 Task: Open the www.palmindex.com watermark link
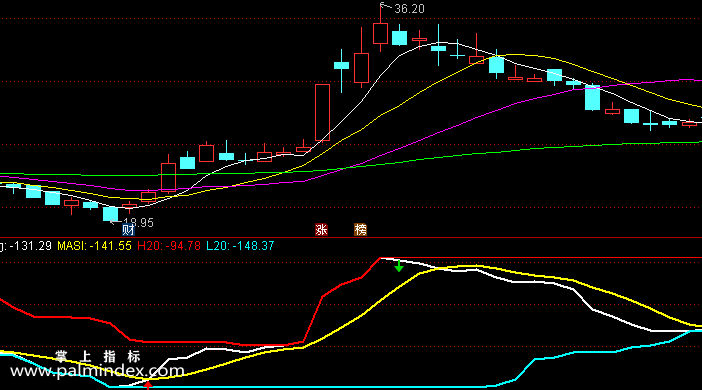[x=97, y=371]
